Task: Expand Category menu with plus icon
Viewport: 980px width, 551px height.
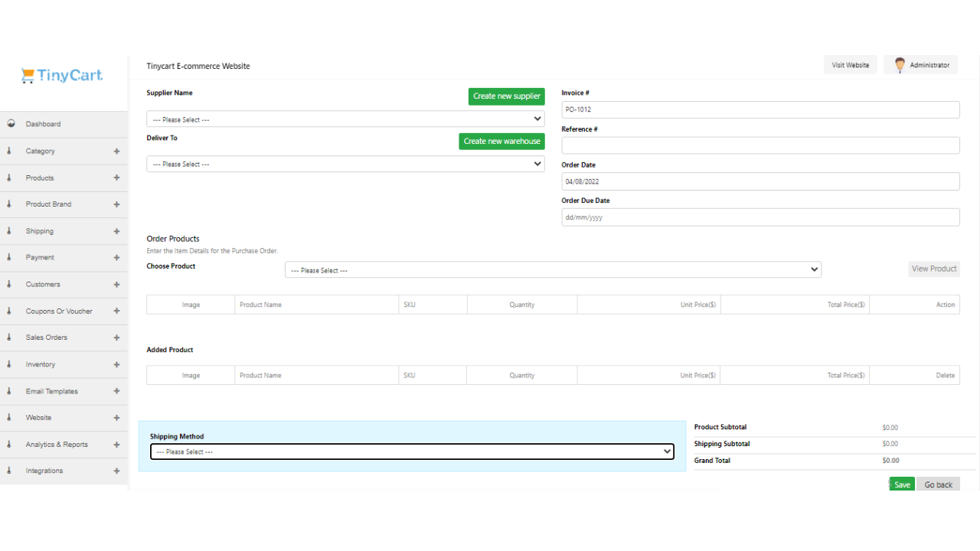Action: click(116, 152)
